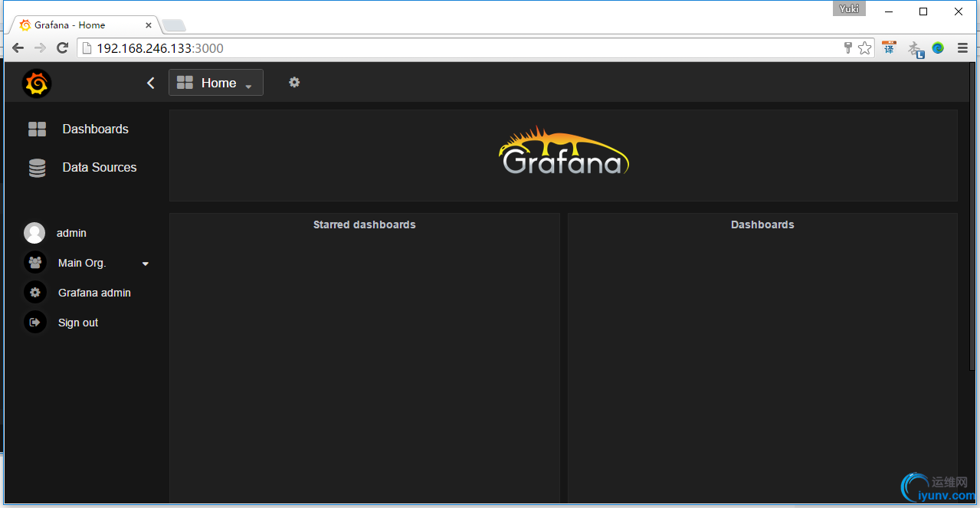Click the admin user avatar icon
The image size is (980, 508).
point(34,233)
